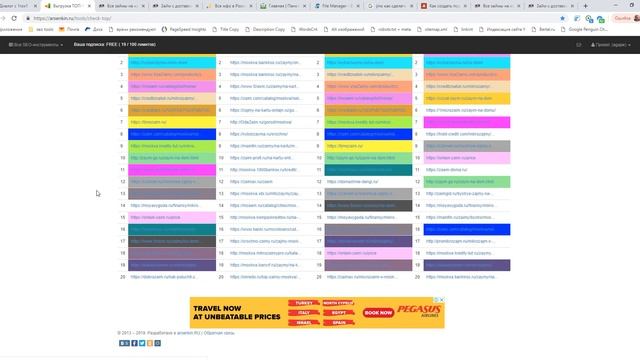Click the Pegasus Airlines logo
Viewport: 640px width, 360px height.
[x=419, y=311]
